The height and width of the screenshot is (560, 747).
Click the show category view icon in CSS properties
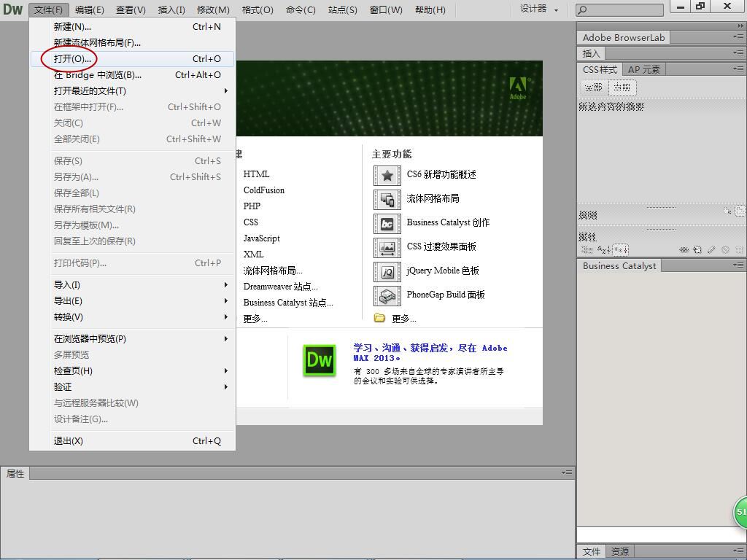click(x=587, y=249)
